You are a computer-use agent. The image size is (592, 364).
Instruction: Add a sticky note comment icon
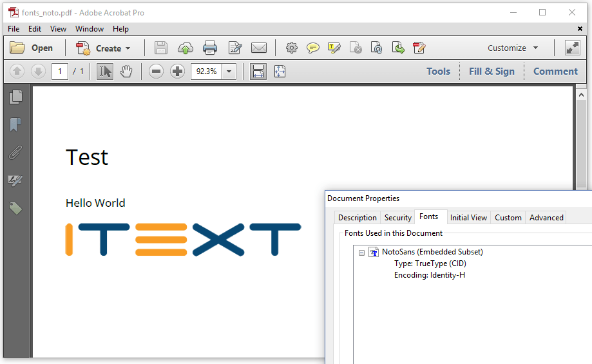[x=312, y=48]
